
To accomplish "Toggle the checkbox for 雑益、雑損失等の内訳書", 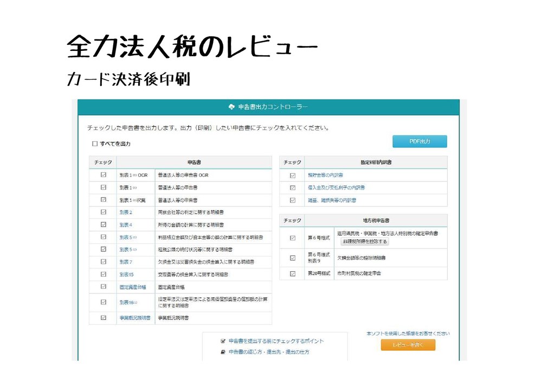I will [293, 200].
